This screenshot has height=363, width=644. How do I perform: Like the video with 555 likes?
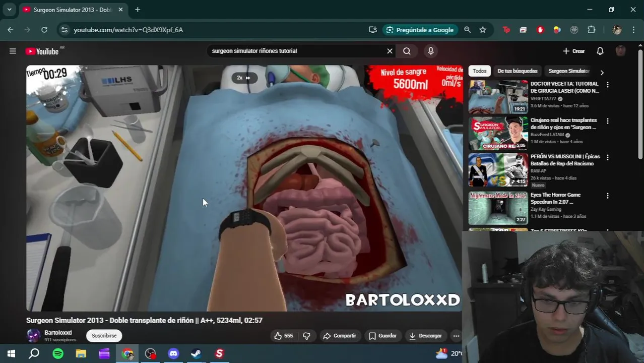click(x=284, y=336)
